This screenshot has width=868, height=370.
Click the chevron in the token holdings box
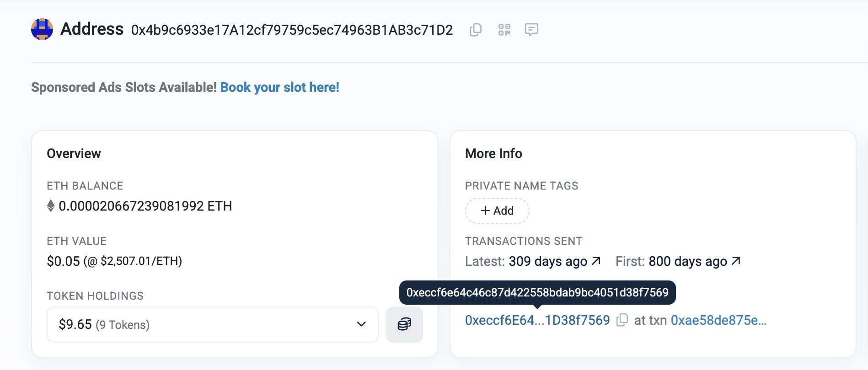coord(361,324)
